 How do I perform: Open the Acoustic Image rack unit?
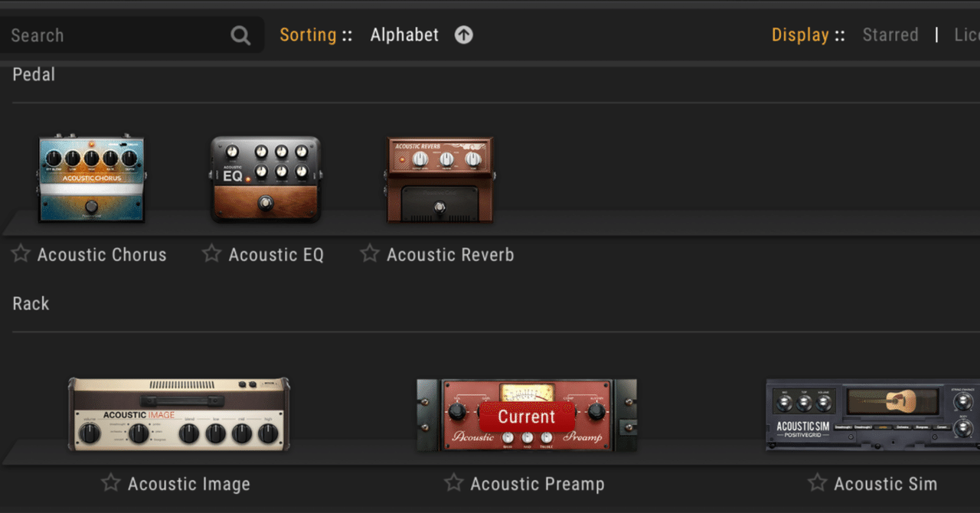(x=179, y=415)
